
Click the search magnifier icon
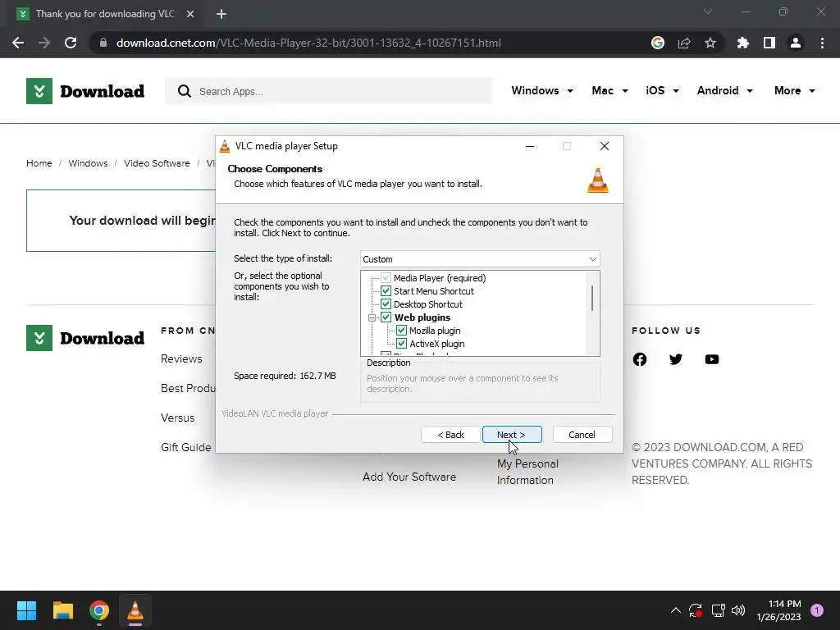(185, 91)
